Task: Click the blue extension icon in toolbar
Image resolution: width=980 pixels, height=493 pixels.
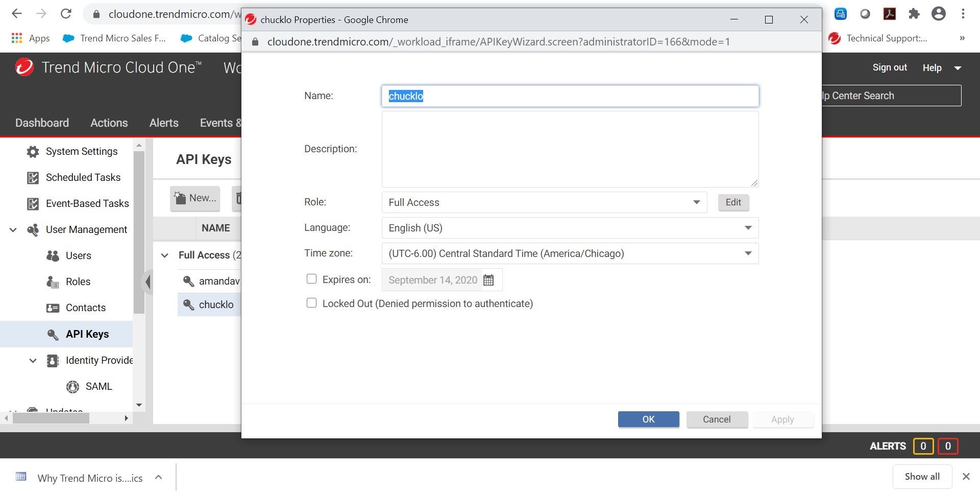Action: [x=841, y=14]
